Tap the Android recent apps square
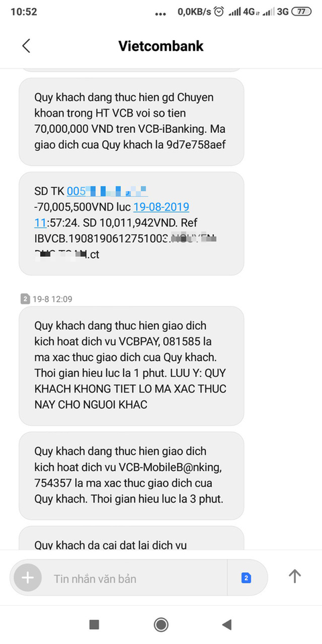The width and height of the screenshot is (322, 644). tap(94, 625)
